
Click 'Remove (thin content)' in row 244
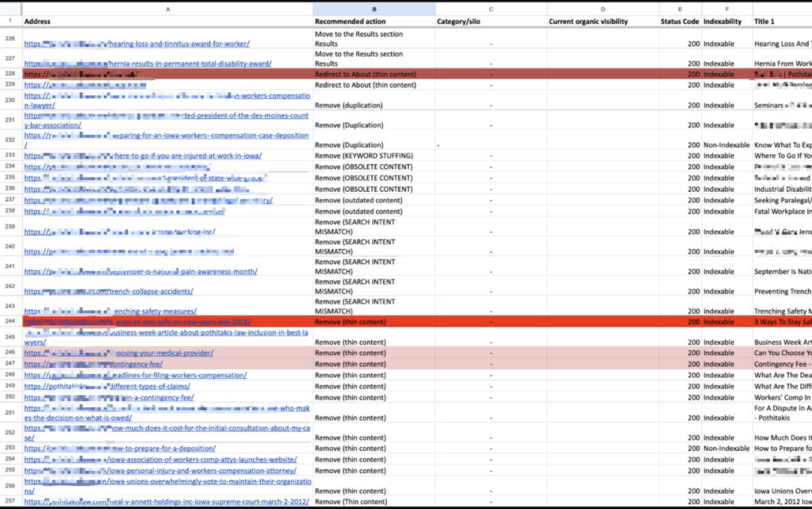[x=350, y=322]
